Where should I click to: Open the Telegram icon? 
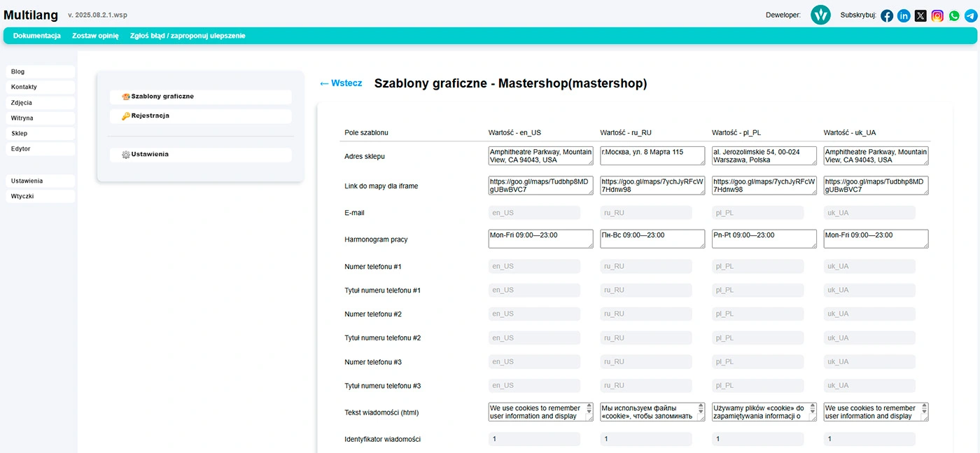(x=969, y=15)
